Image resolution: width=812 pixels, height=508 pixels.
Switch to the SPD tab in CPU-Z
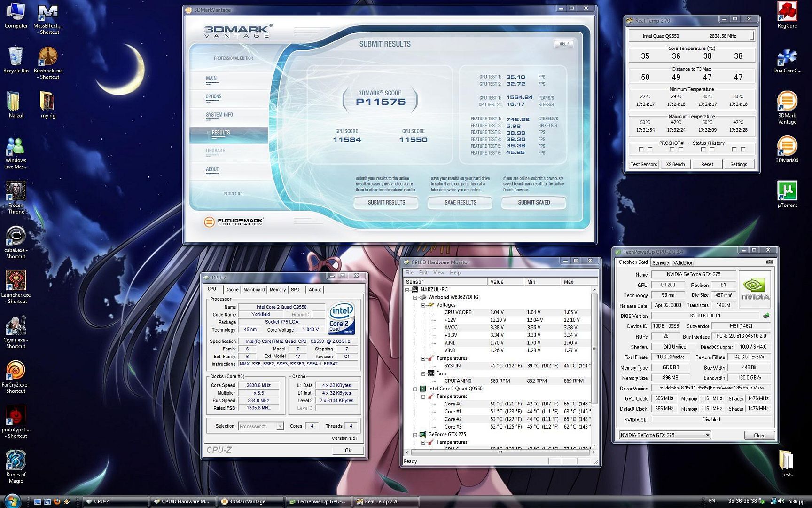point(295,290)
